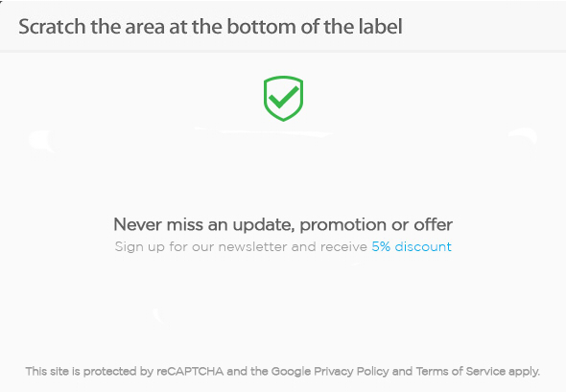Click the word Google in the footer

pos(292,372)
